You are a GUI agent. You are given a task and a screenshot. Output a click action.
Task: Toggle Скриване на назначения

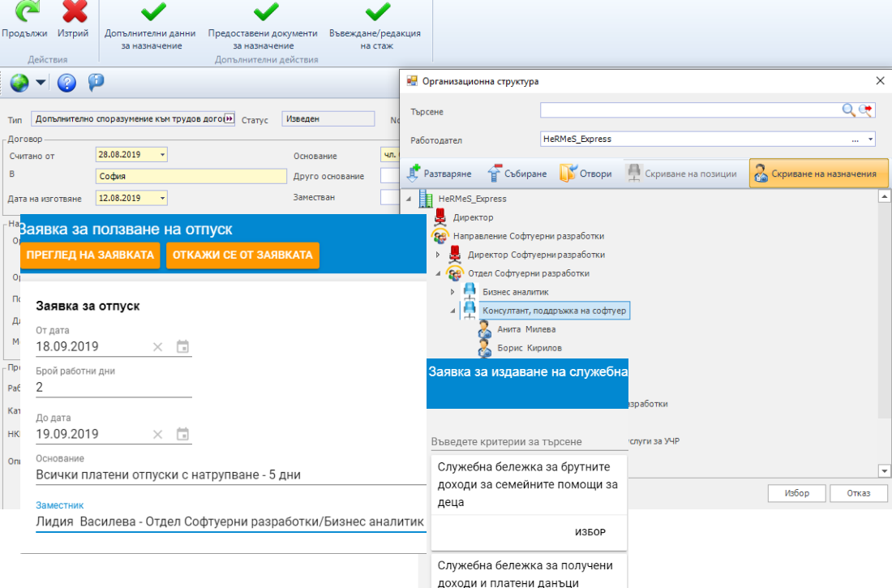[x=819, y=173]
